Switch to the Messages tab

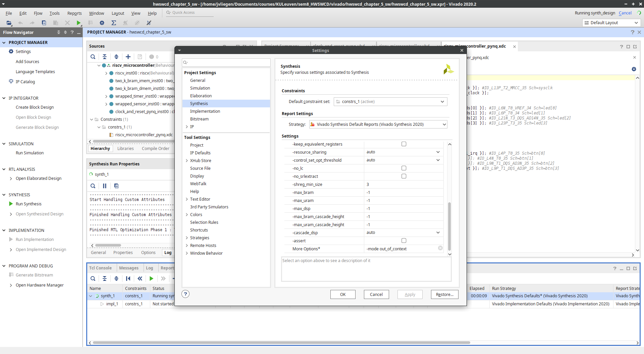click(x=129, y=268)
